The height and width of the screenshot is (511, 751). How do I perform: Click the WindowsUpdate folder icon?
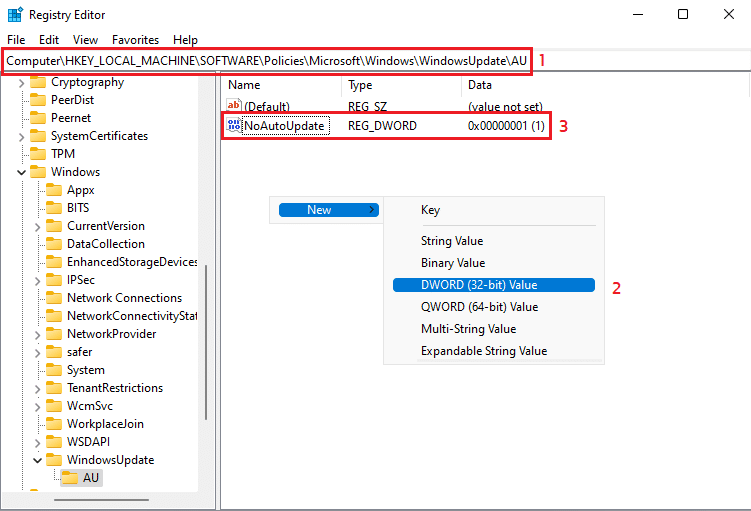pos(54,460)
